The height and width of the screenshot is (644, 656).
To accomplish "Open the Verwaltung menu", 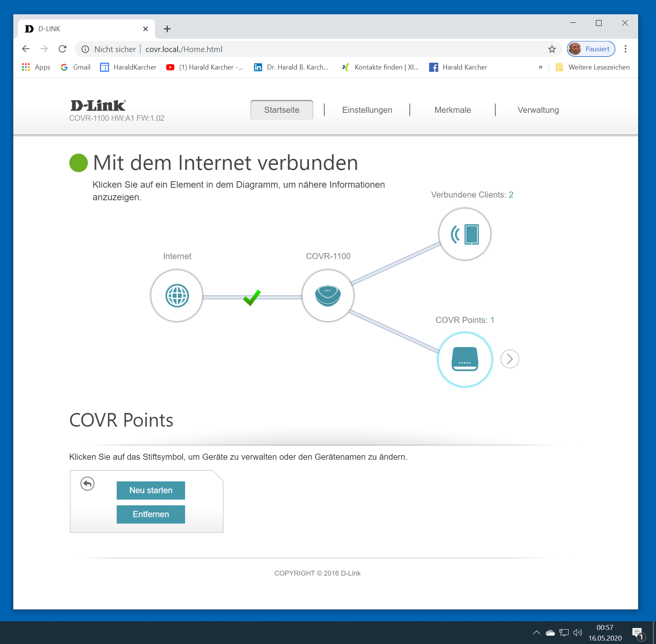I will (x=538, y=110).
